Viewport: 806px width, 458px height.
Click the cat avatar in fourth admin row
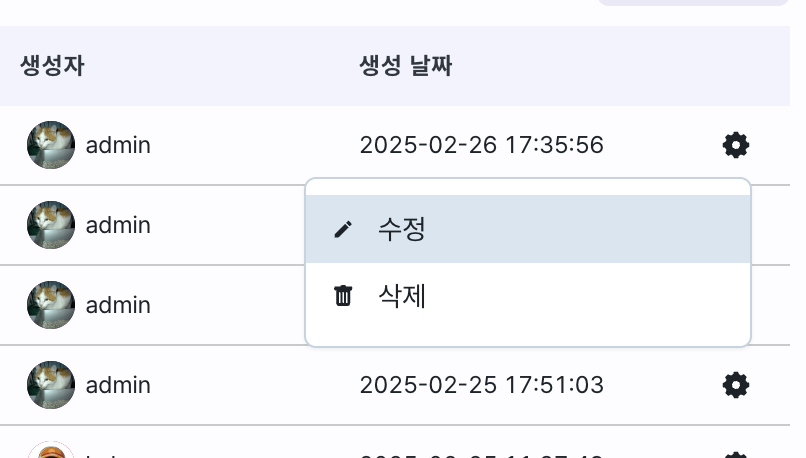pos(51,385)
